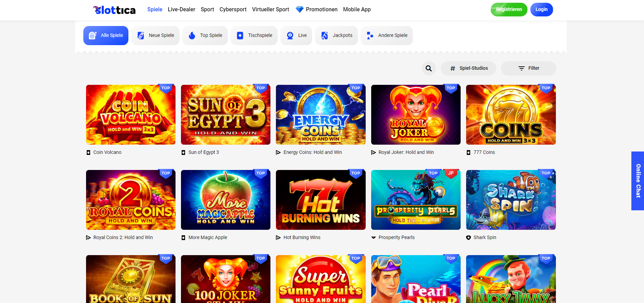
Task: Open the Coin Volcano game link
Action: 108,153
